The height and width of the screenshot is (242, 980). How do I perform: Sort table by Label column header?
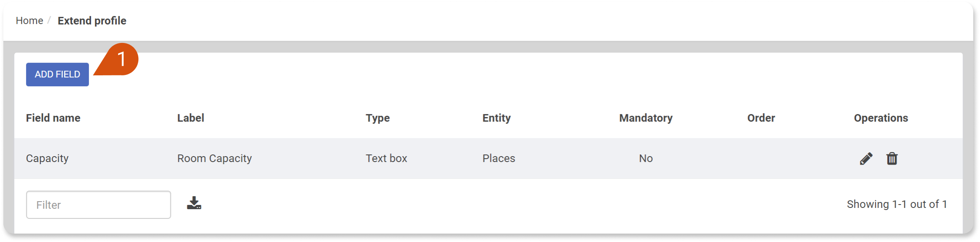pos(191,118)
